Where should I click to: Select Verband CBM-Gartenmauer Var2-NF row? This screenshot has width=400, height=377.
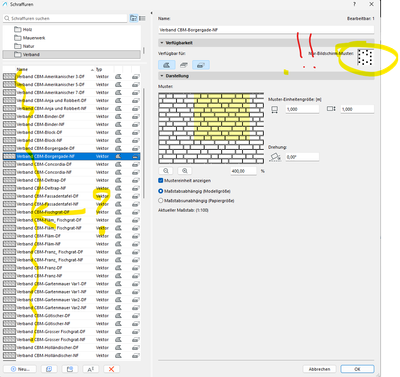71,308
